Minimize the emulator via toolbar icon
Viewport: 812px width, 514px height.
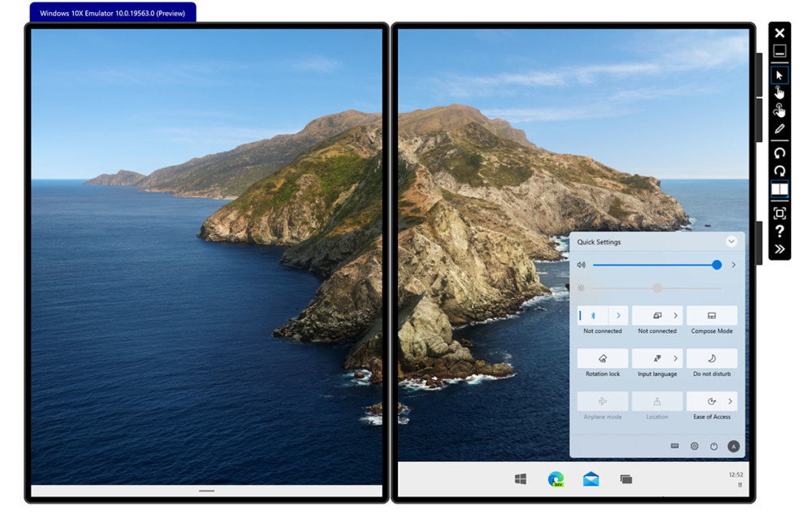[x=779, y=50]
